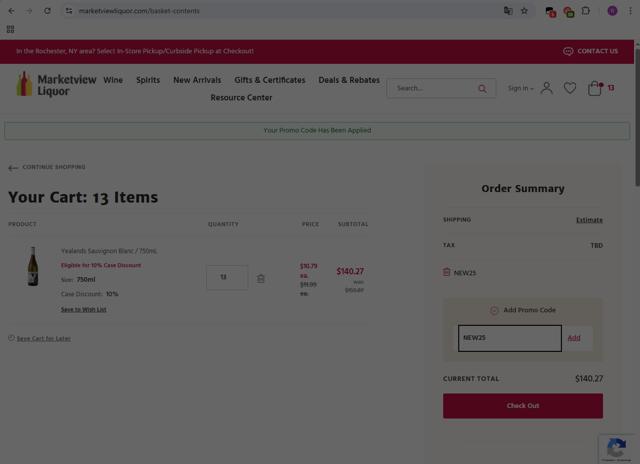This screenshot has width=640, height=464.
Task: Click the reCAPTCHA badge
Action: (617, 448)
